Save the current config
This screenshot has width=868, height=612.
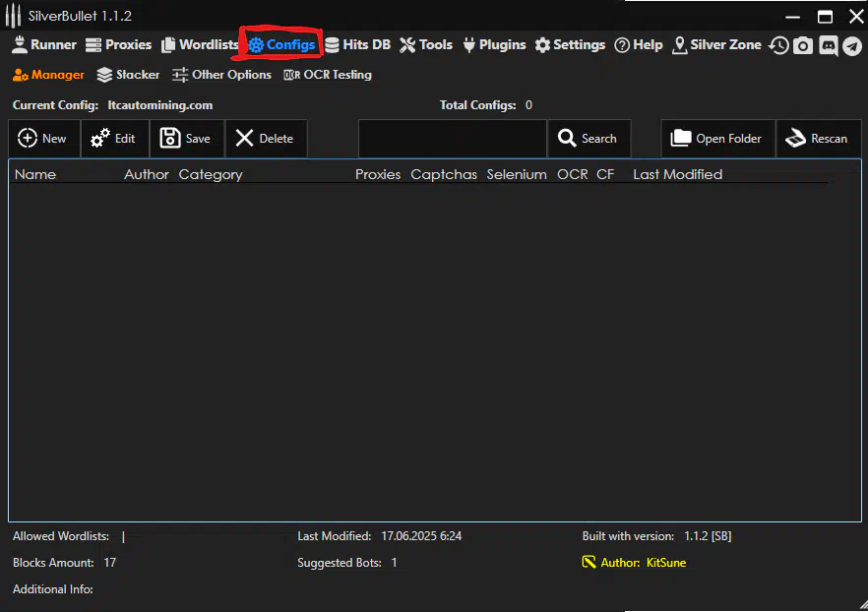click(187, 139)
